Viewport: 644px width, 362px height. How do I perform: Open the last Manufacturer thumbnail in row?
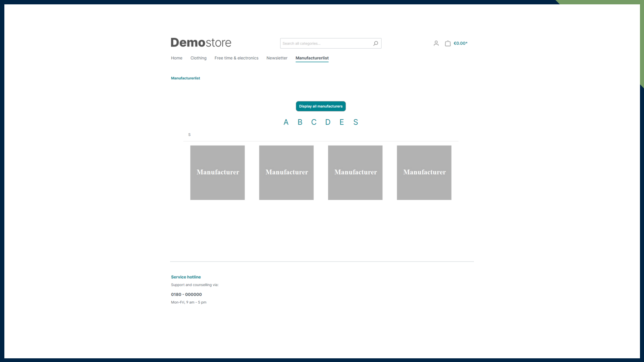(x=424, y=173)
